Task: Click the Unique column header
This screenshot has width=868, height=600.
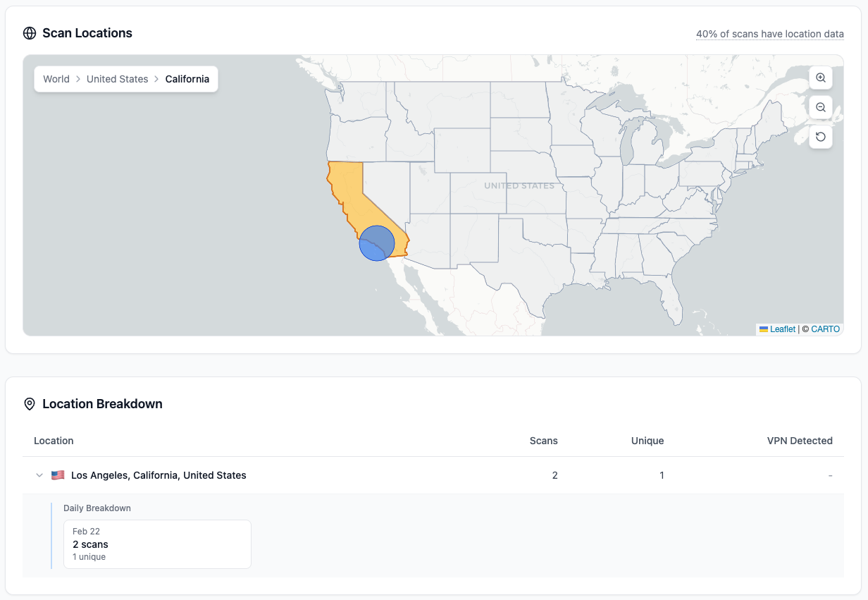Action: (647, 441)
